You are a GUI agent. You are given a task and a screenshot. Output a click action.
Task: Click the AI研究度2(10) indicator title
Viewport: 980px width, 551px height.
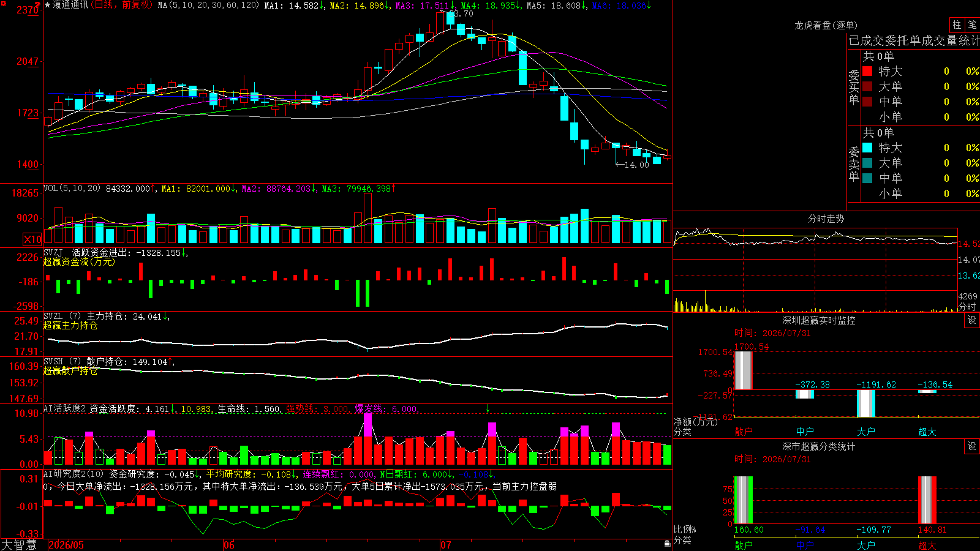tap(74, 474)
